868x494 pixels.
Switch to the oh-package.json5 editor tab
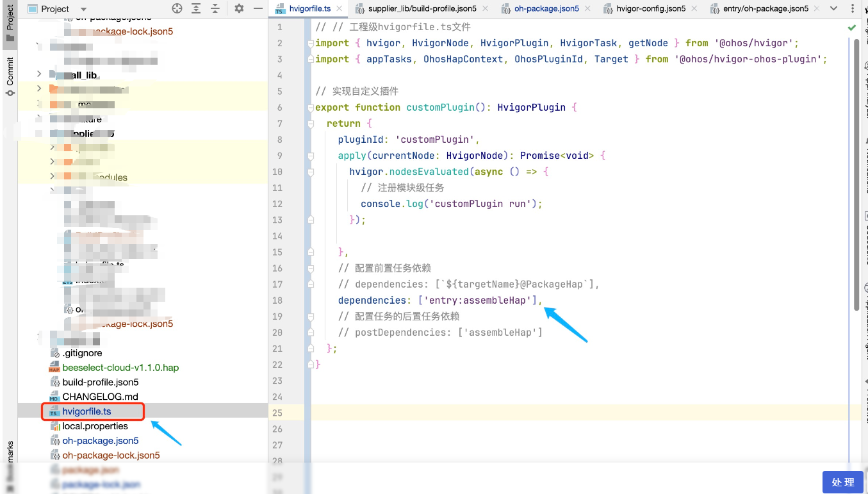tap(546, 8)
